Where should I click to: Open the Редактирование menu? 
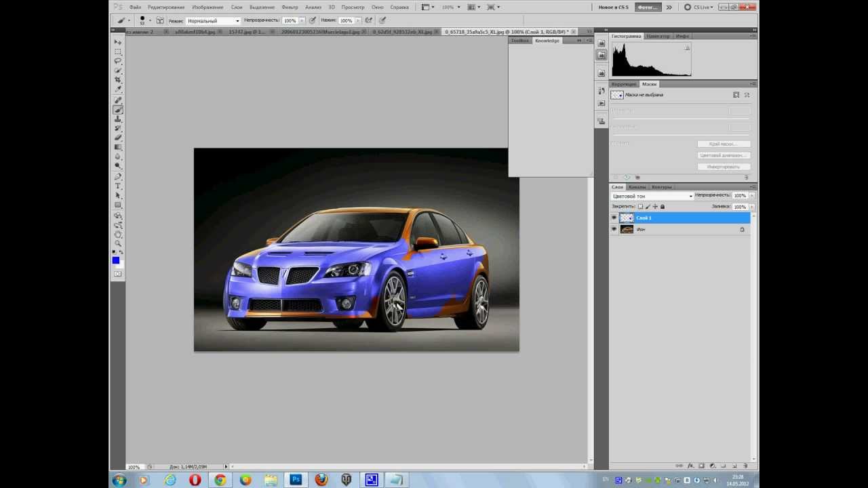tap(166, 7)
